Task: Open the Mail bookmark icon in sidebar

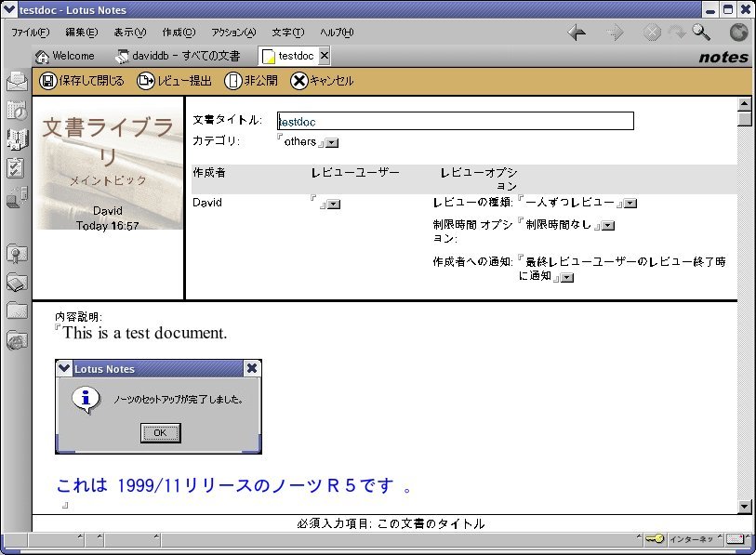Action: click(x=17, y=81)
